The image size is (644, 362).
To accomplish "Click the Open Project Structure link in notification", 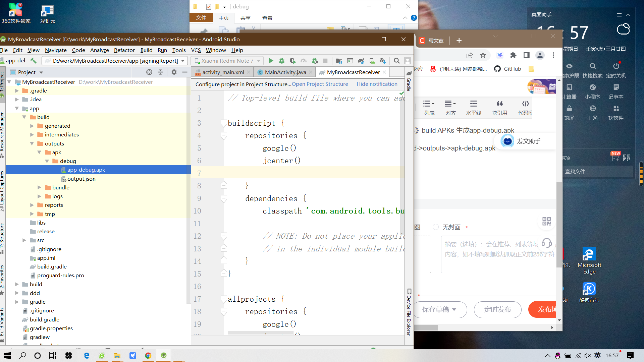I will [x=320, y=84].
